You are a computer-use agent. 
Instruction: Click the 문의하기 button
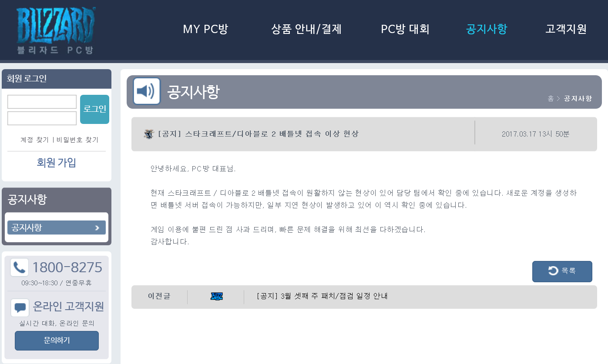57,341
